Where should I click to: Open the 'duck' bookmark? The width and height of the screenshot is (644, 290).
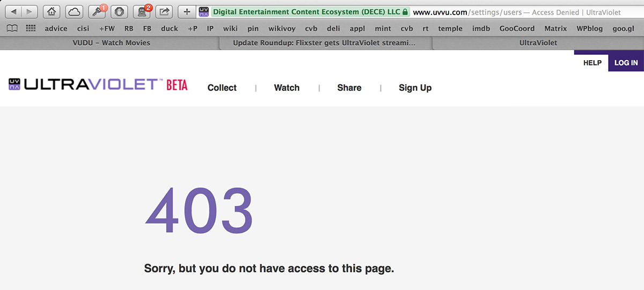170,28
